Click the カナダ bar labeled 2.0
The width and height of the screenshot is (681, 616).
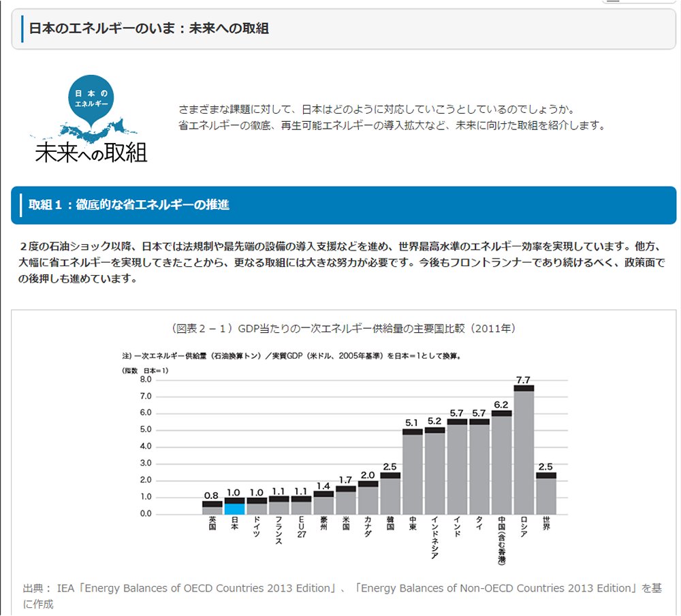368,498
